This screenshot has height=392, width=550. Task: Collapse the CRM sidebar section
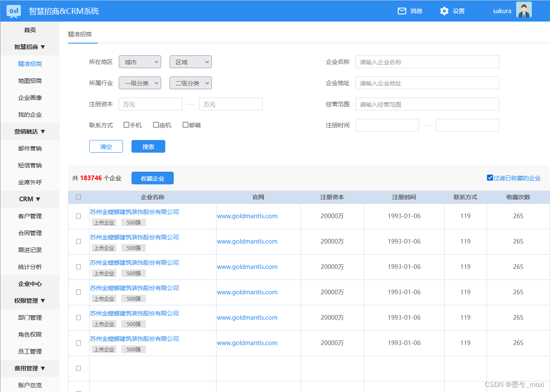pos(30,199)
